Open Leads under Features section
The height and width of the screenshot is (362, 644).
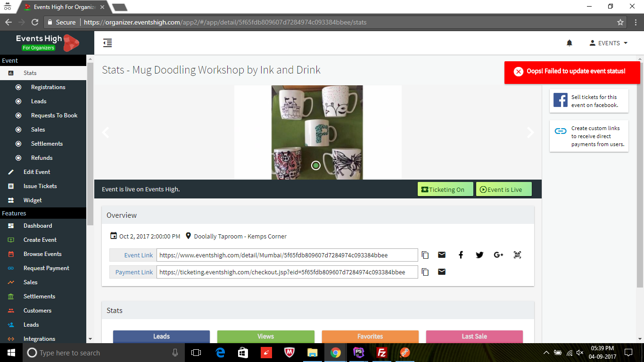pos(43,325)
